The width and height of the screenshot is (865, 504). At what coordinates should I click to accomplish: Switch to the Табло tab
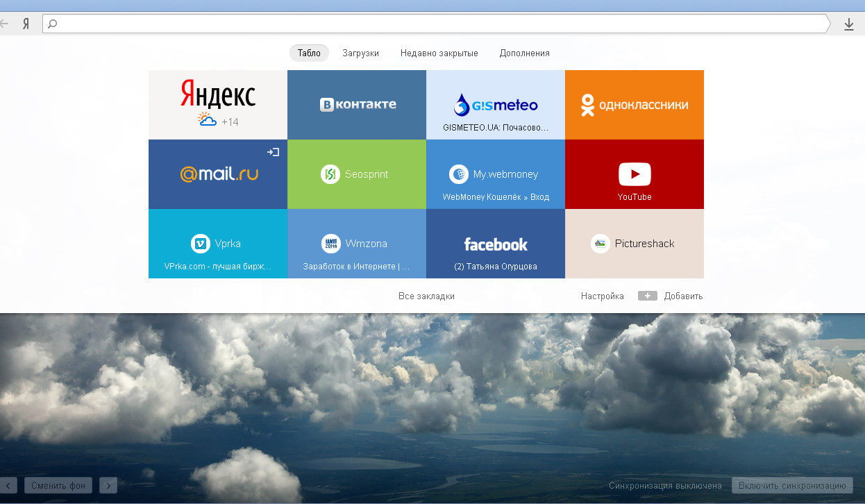pyautogui.click(x=309, y=53)
